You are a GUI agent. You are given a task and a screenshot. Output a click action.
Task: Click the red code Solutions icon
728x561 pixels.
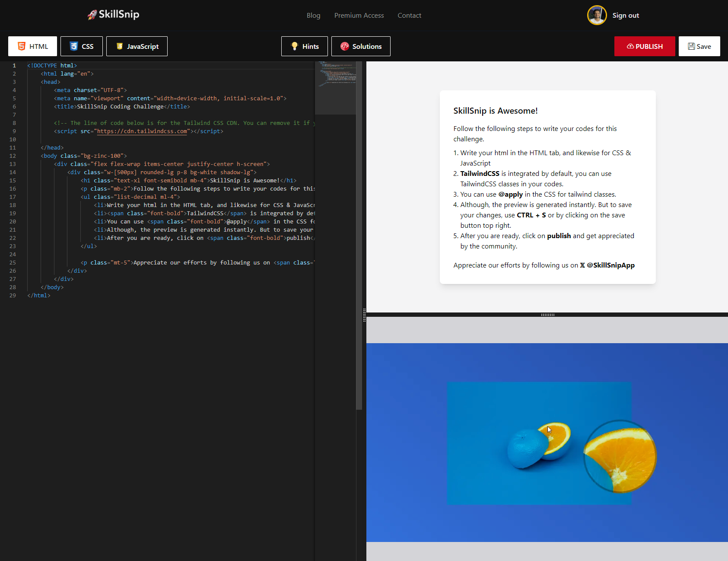click(345, 46)
